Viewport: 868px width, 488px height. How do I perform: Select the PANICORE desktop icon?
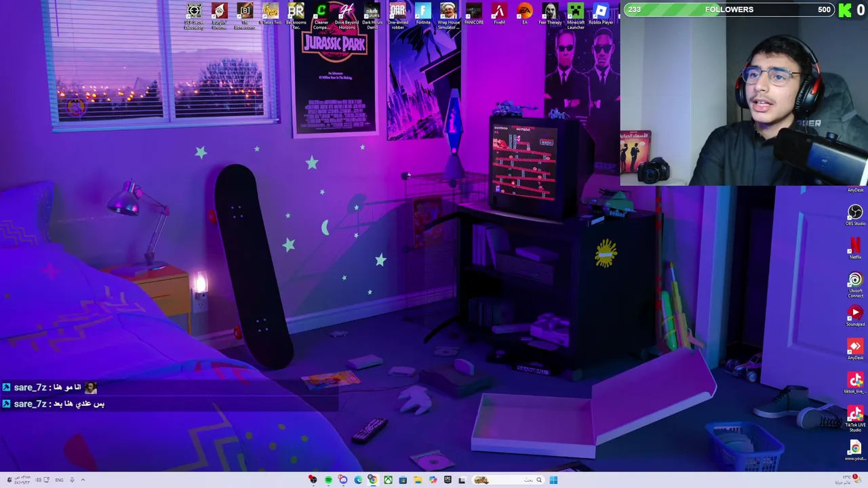tap(474, 15)
